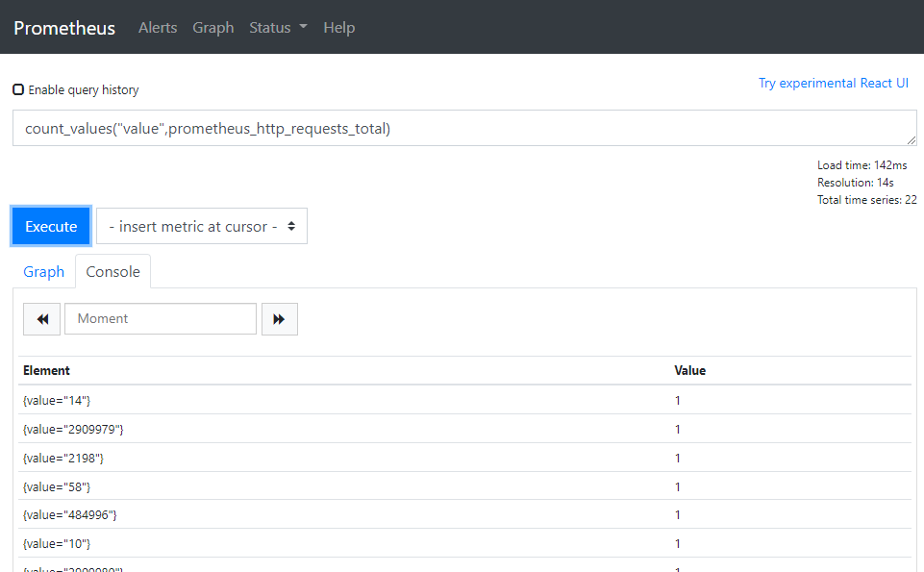Screen dimensions: 924x572
Task: Try the experimental React UI link
Action: 833,84
